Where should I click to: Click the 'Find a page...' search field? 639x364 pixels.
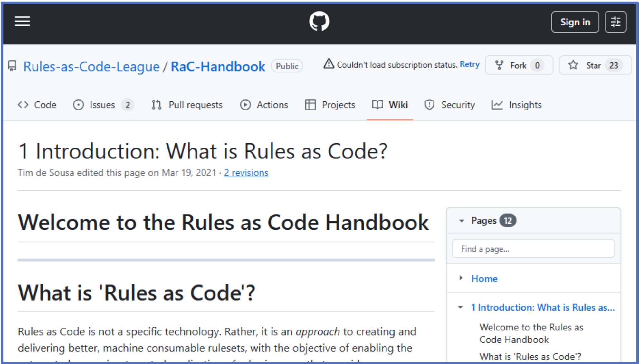tap(533, 248)
